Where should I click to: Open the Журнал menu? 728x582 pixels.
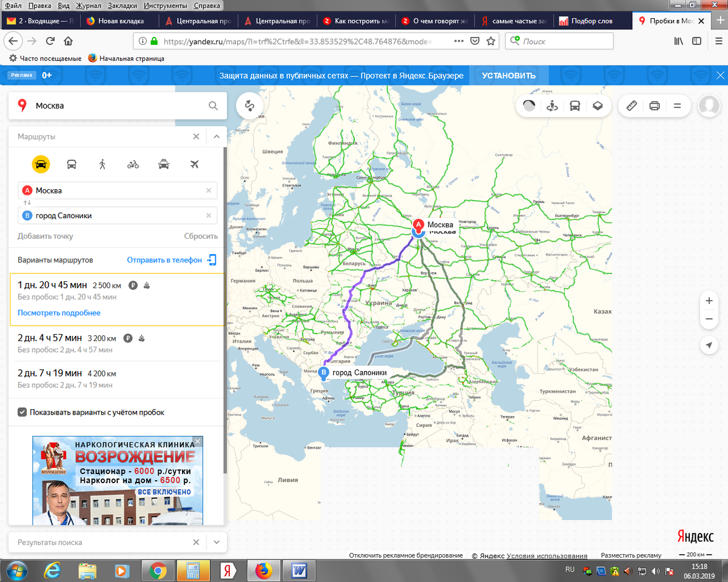[x=89, y=5]
